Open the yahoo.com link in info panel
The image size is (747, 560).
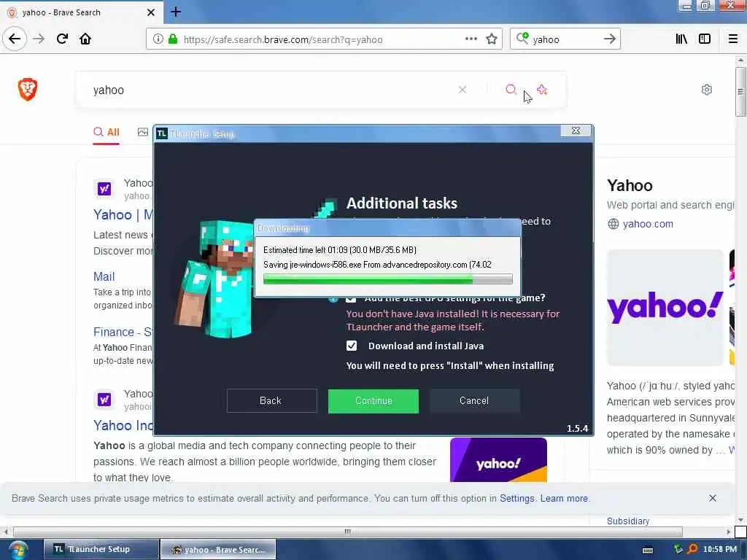coord(648,224)
